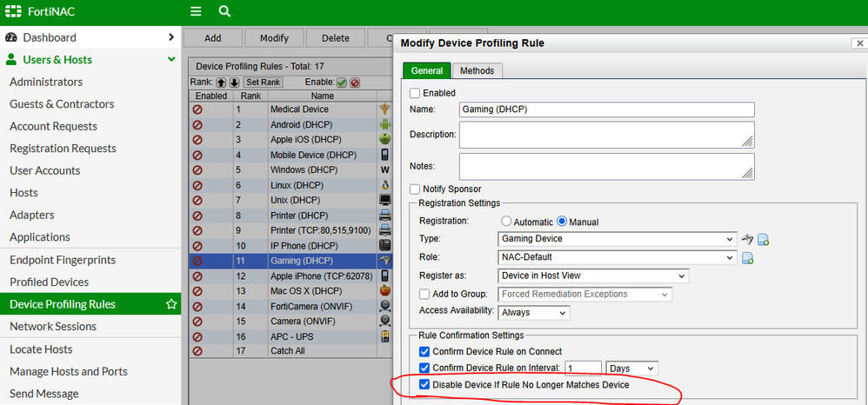
Task: Uncheck Confirm Device Rule on Connect
Action: 424,351
